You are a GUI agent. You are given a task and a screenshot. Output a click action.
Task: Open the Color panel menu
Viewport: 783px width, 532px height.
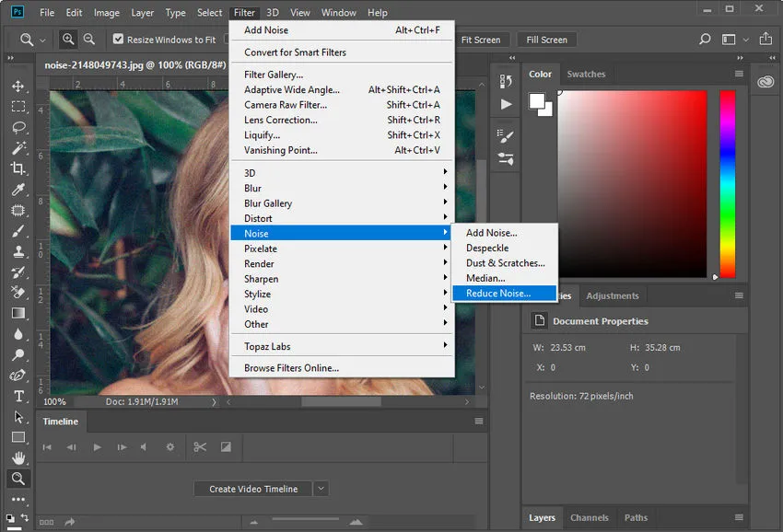(739, 74)
